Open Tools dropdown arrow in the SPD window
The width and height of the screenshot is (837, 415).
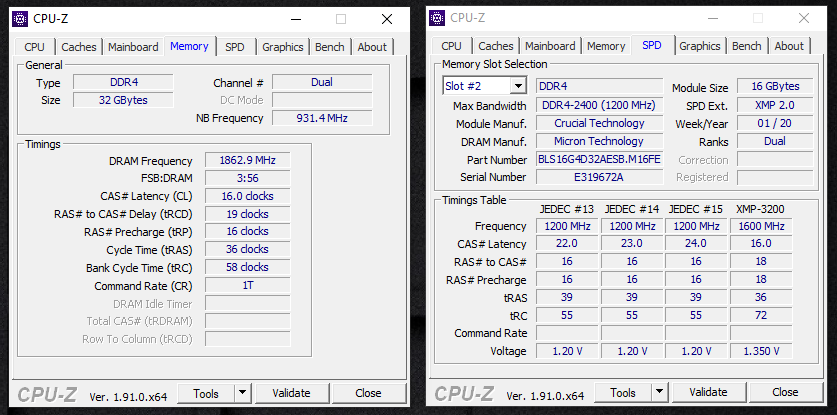[659, 393]
